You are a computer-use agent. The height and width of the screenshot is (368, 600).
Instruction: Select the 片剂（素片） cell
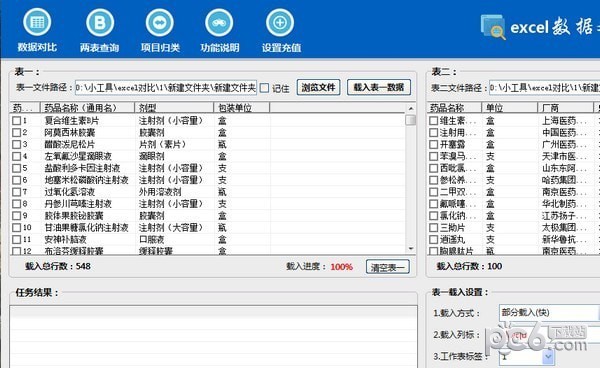coord(163,145)
